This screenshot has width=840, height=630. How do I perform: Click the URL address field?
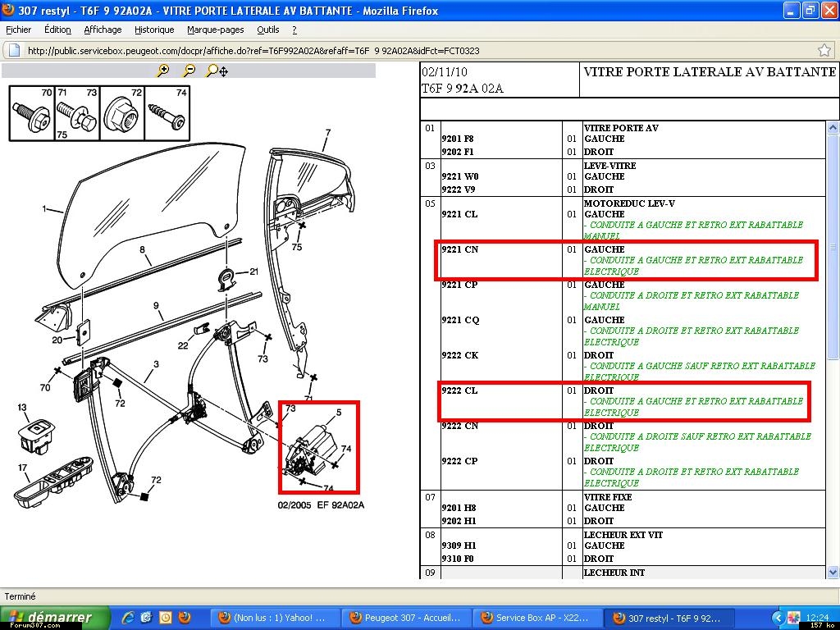[x=418, y=50]
